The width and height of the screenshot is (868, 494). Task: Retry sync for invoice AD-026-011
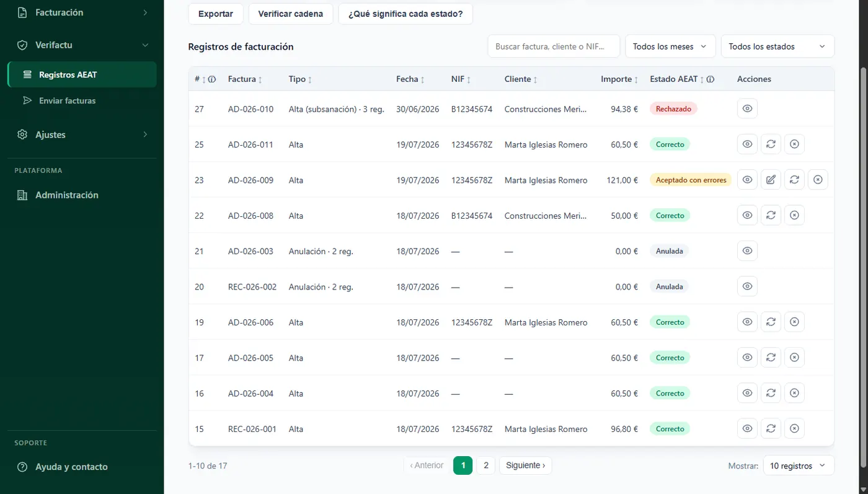[771, 144]
